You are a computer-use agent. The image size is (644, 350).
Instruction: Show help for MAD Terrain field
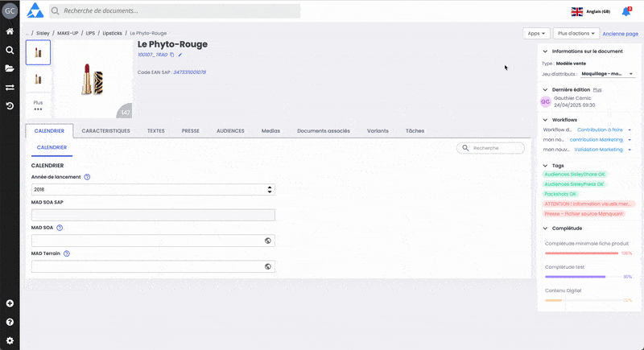(x=67, y=253)
